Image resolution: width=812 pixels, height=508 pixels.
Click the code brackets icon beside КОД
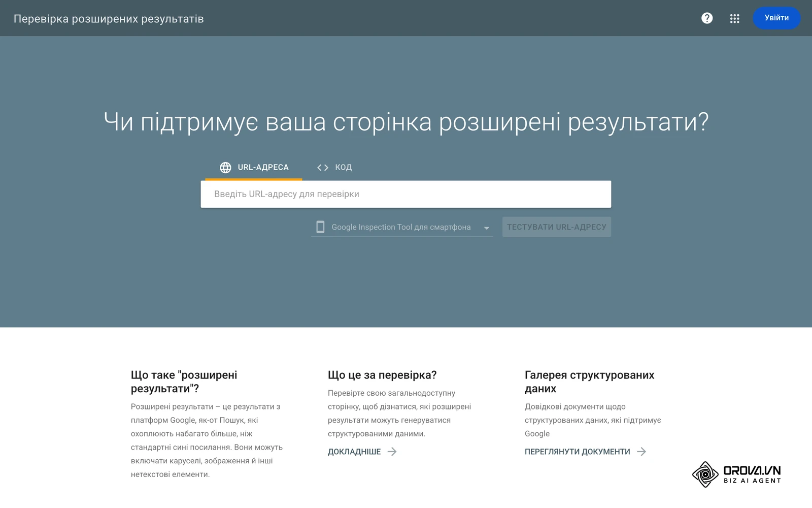tap(323, 168)
